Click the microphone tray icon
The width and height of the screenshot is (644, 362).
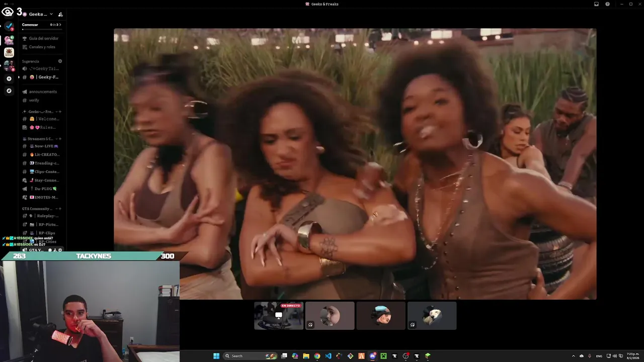(590, 356)
